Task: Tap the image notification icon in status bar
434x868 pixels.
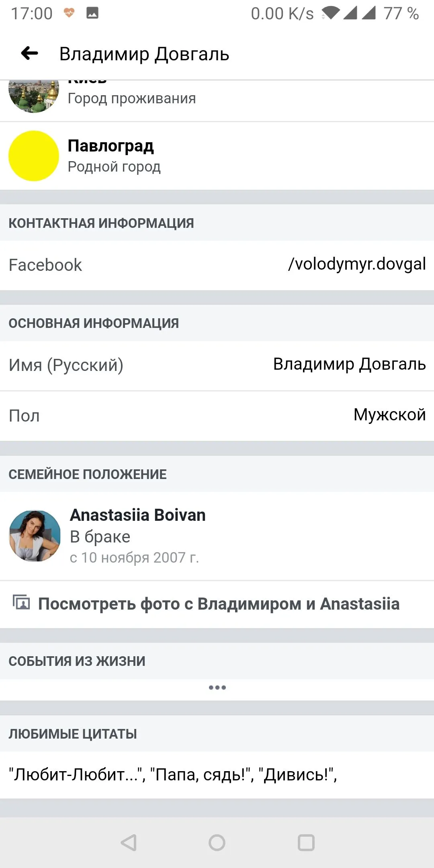Action: click(92, 13)
